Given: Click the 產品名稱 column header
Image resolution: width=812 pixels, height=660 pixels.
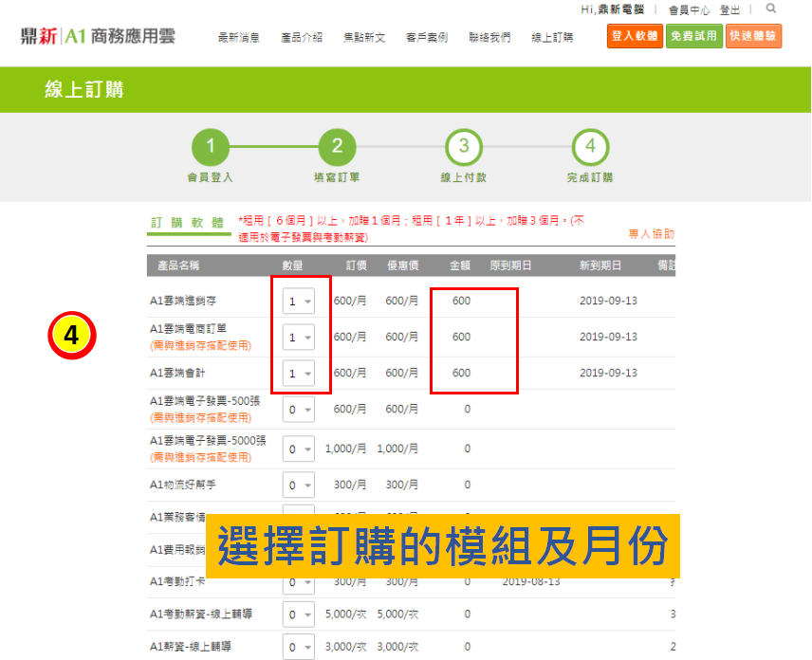Looking at the screenshot, I should pos(178,266).
